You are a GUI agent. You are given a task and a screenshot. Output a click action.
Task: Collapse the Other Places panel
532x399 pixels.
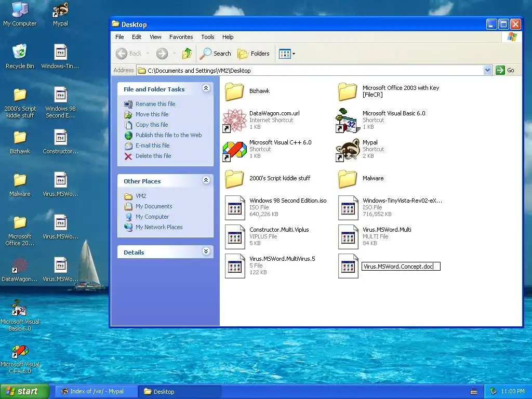pos(206,180)
